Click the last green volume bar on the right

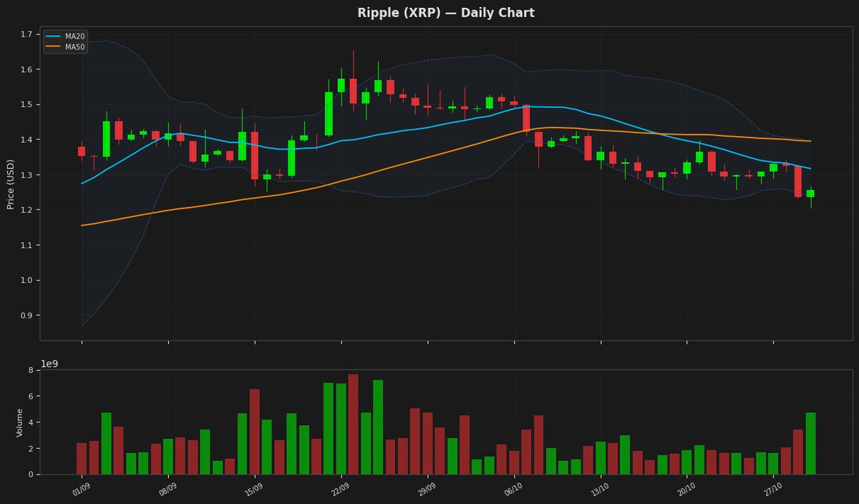tap(810, 443)
